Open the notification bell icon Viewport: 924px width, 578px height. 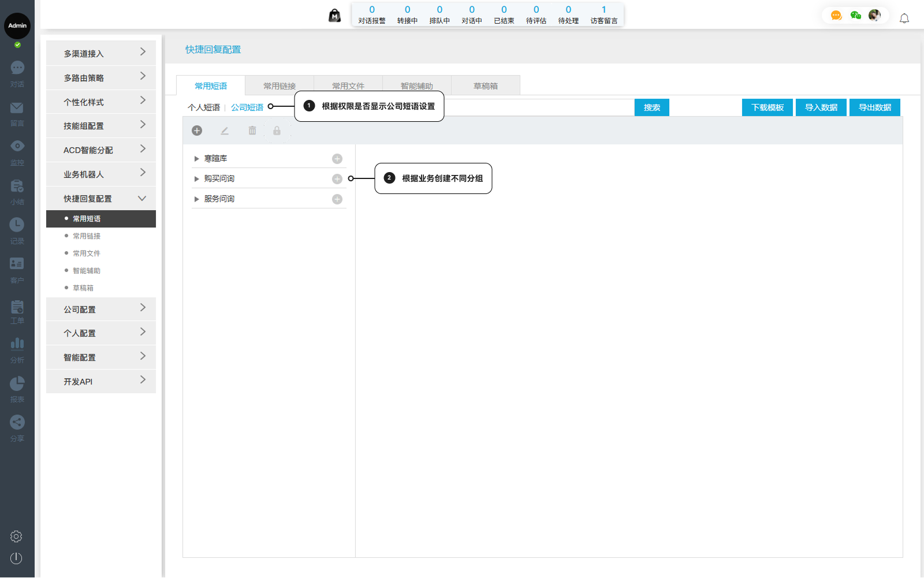point(904,18)
